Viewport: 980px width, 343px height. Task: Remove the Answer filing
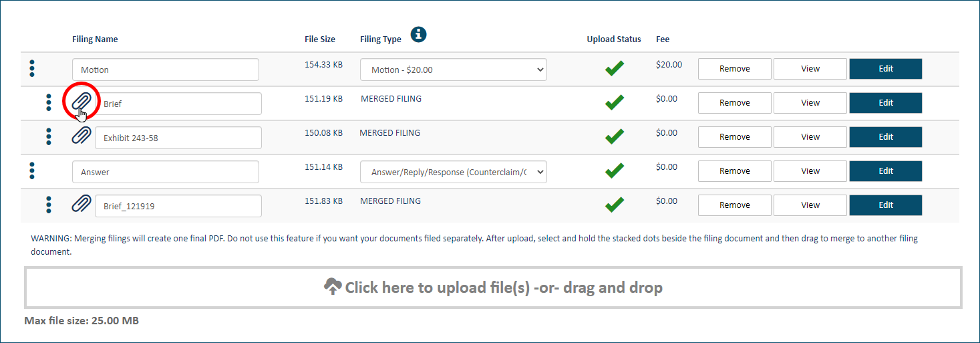[735, 171]
